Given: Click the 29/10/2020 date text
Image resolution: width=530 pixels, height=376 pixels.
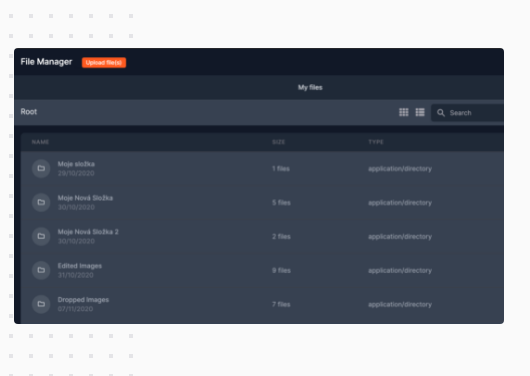Looking at the screenshot, I should pyautogui.click(x=76, y=173).
